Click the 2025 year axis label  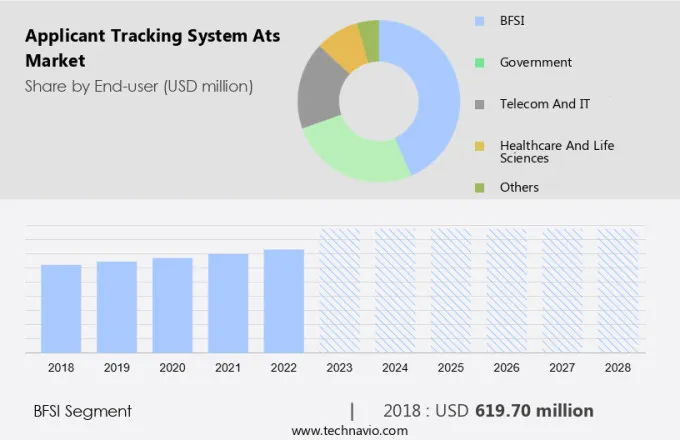450,368
